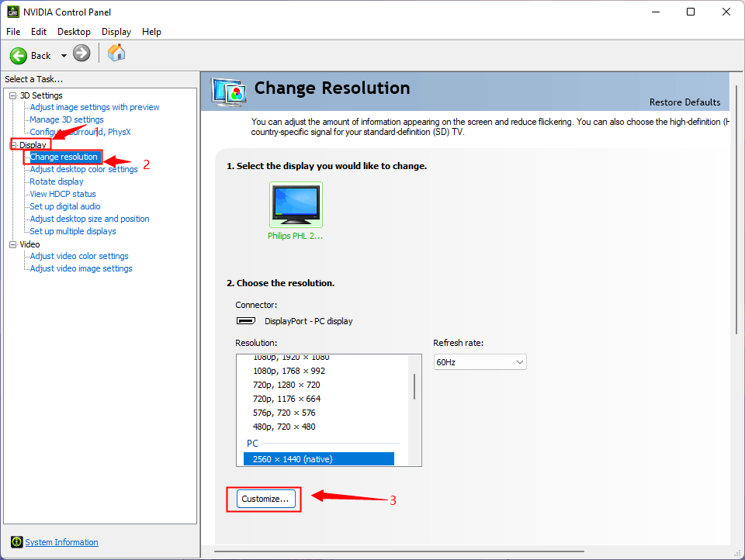
Task: Open the Desktop menu
Action: point(74,32)
